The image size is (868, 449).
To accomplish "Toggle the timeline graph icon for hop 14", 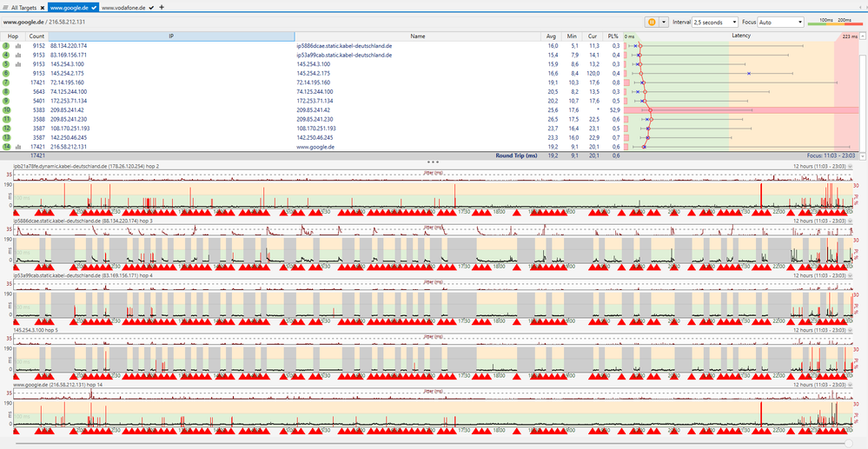I will (x=18, y=146).
